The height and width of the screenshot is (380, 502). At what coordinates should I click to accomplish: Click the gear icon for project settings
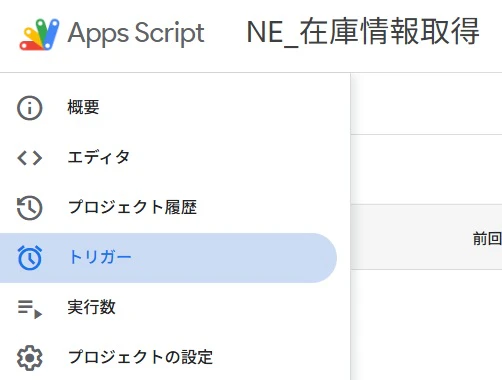[x=30, y=358]
